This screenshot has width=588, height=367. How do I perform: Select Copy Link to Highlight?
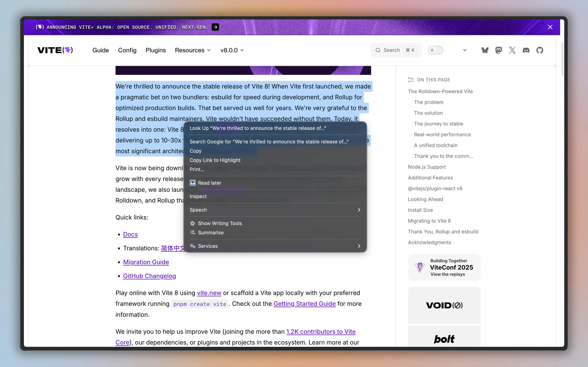[275, 160]
